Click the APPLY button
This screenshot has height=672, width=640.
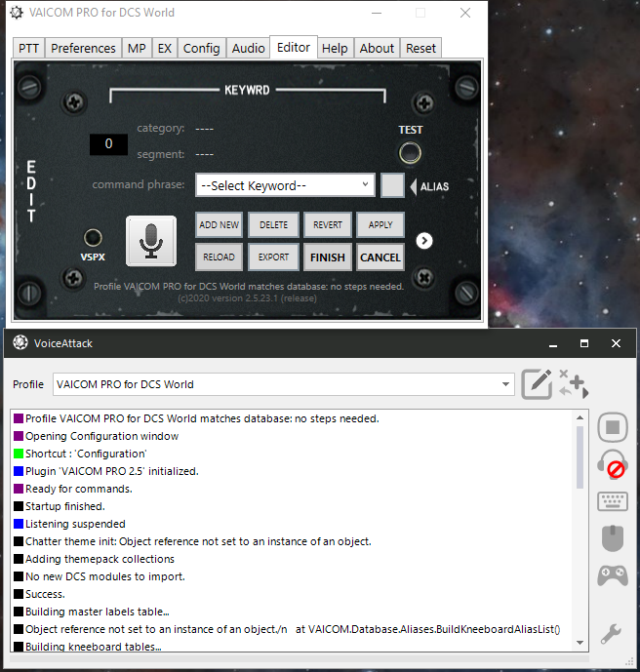pyautogui.click(x=380, y=224)
